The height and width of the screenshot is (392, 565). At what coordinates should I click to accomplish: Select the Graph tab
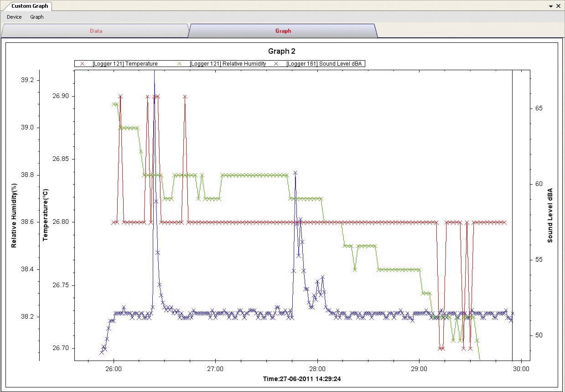[x=283, y=31]
